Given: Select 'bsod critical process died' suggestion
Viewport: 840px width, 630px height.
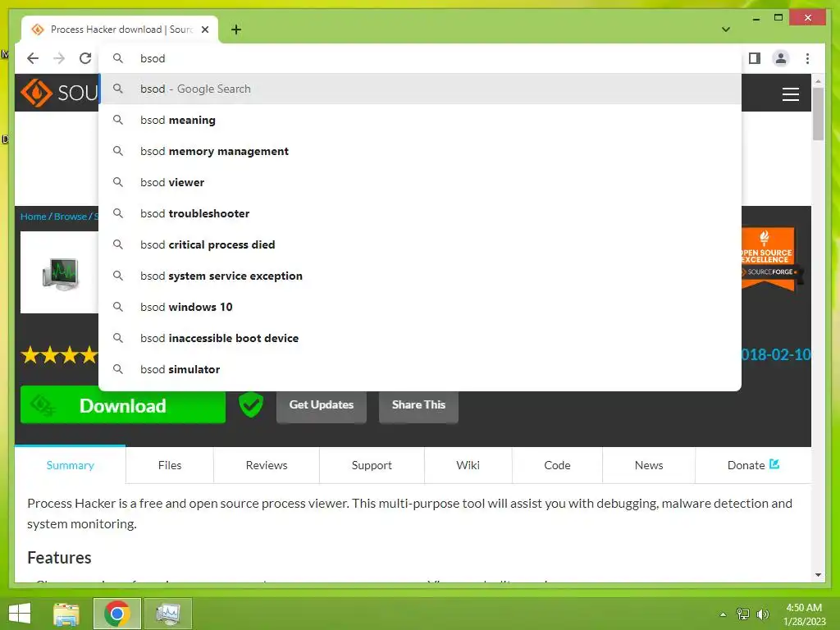Looking at the screenshot, I should click(x=420, y=244).
